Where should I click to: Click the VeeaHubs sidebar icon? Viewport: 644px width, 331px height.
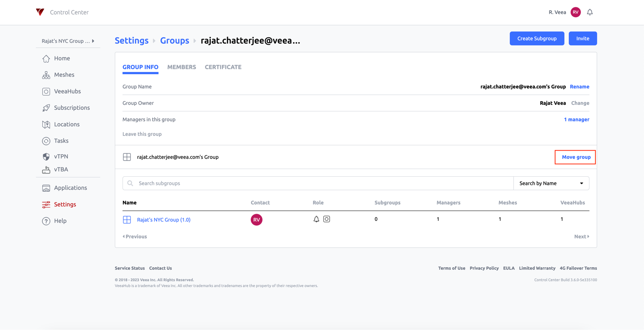(46, 91)
